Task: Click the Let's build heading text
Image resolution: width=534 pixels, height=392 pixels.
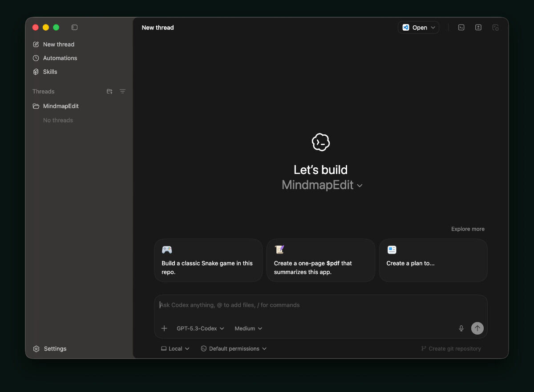Action: click(320, 170)
